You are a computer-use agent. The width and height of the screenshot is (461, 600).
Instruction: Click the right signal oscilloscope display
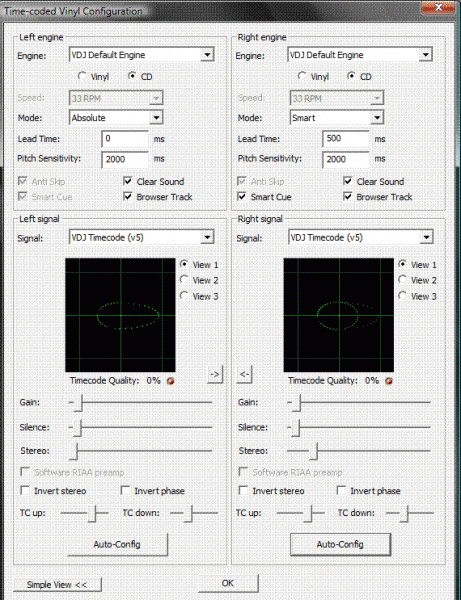(x=339, y=315)
